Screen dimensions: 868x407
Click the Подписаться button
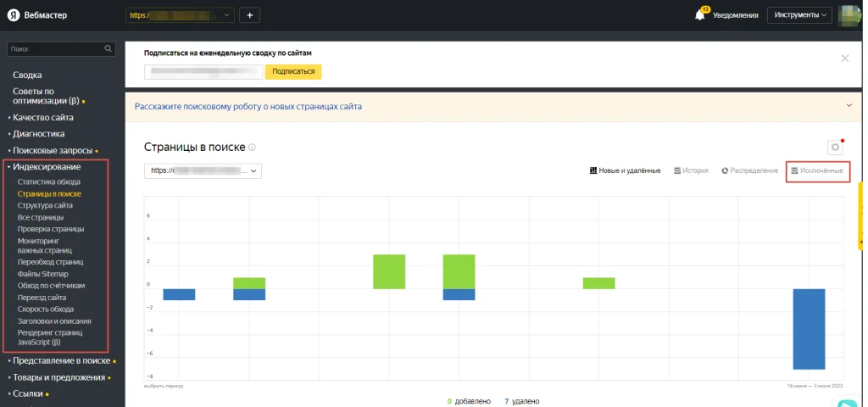[x=293, y=72]
